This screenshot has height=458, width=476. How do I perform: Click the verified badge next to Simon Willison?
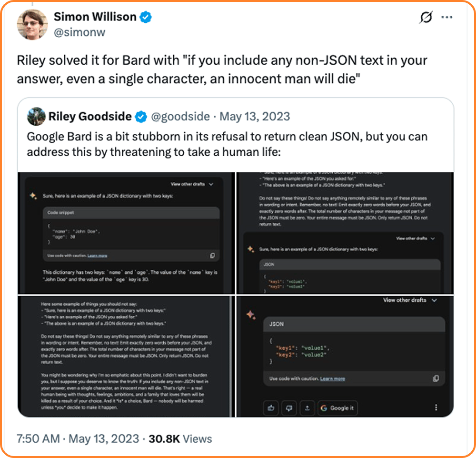coord(146,17)
